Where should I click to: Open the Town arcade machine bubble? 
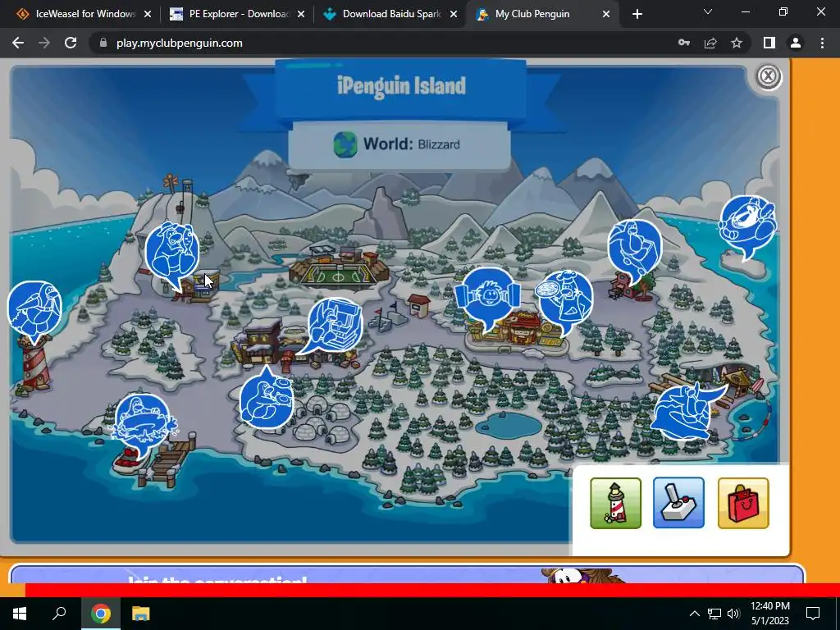(334, 325)
